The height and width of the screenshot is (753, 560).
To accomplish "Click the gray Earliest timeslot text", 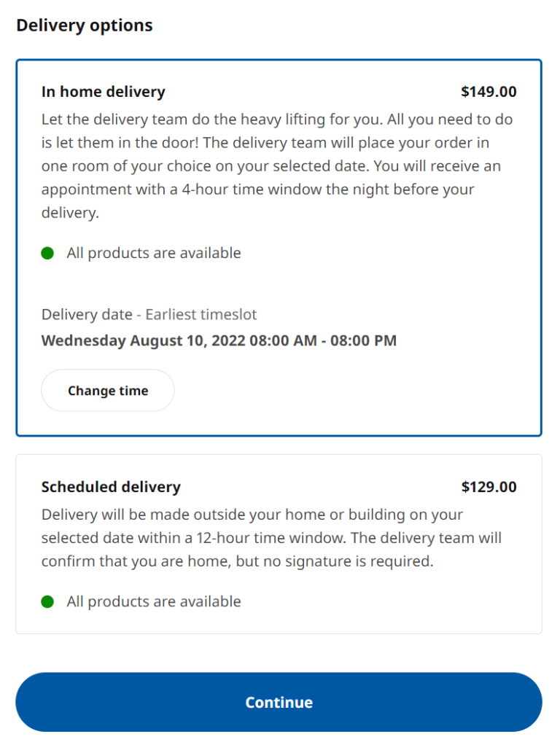I will click(201, 315).
